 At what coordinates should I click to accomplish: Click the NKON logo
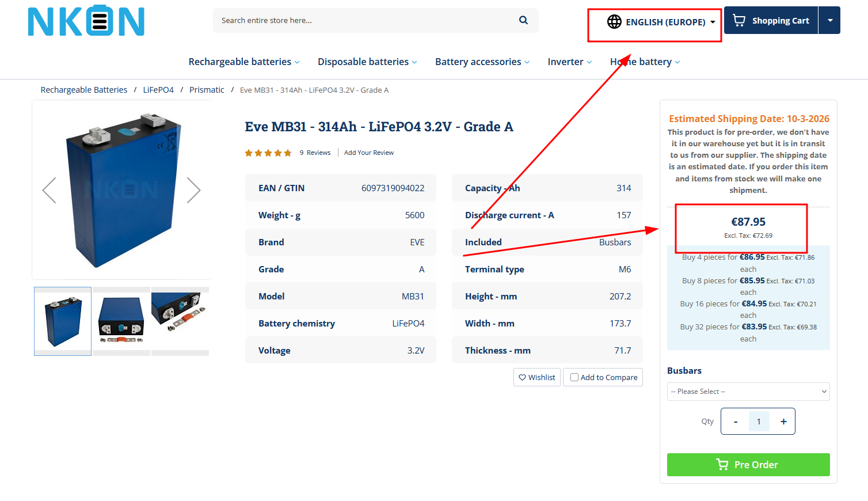click(86, 21)
